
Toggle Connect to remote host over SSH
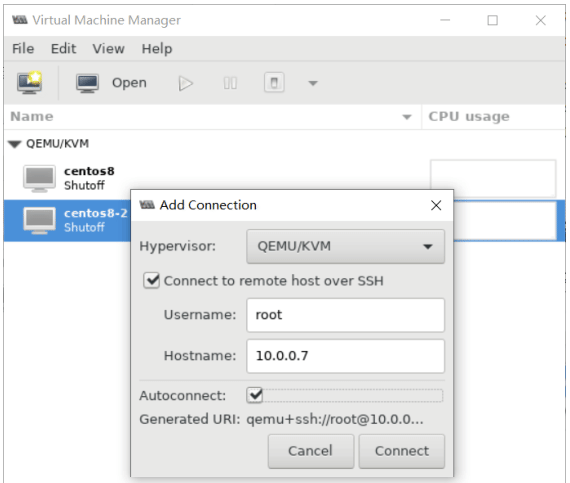coord(151,281)
